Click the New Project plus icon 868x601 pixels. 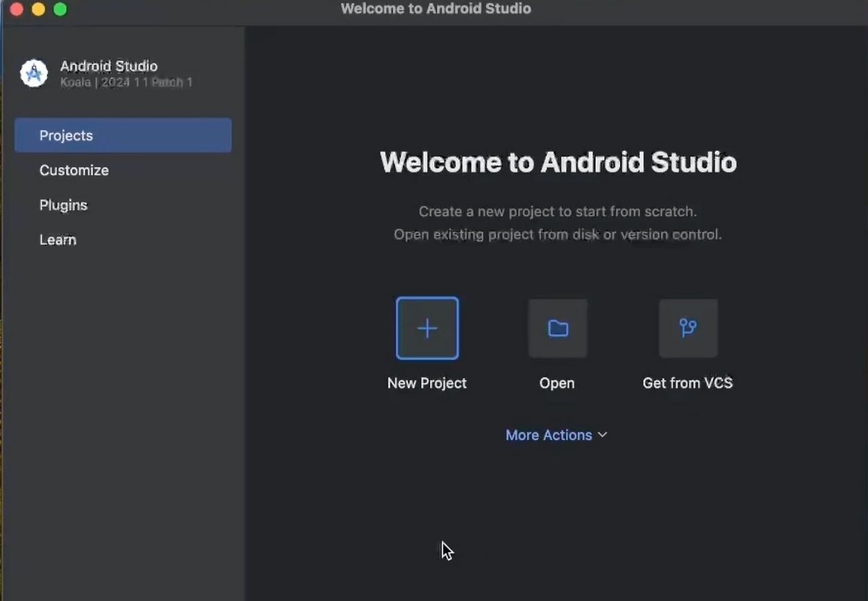point(427,329)
